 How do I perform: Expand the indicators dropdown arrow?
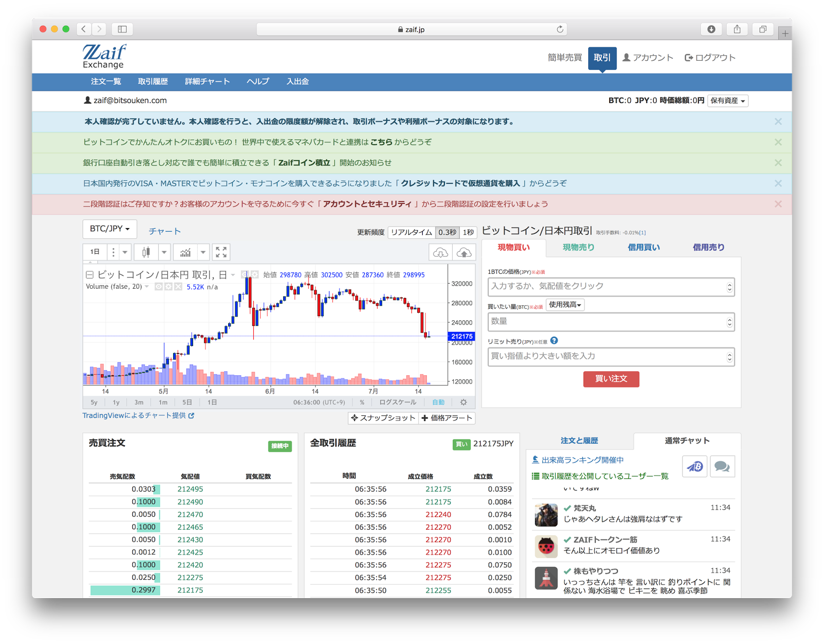coord(203,252)
